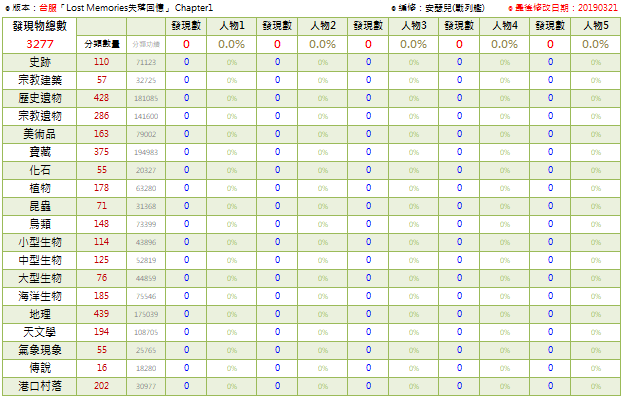Screen dimensions: 623x398
Task: Click the count 439 for 地理
Action: [102, 314]
